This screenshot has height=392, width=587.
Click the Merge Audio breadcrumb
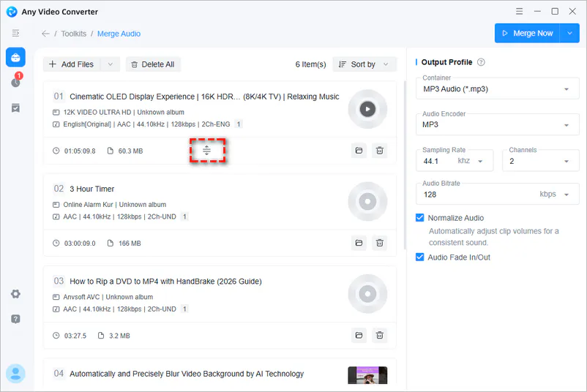pos(119,34)
